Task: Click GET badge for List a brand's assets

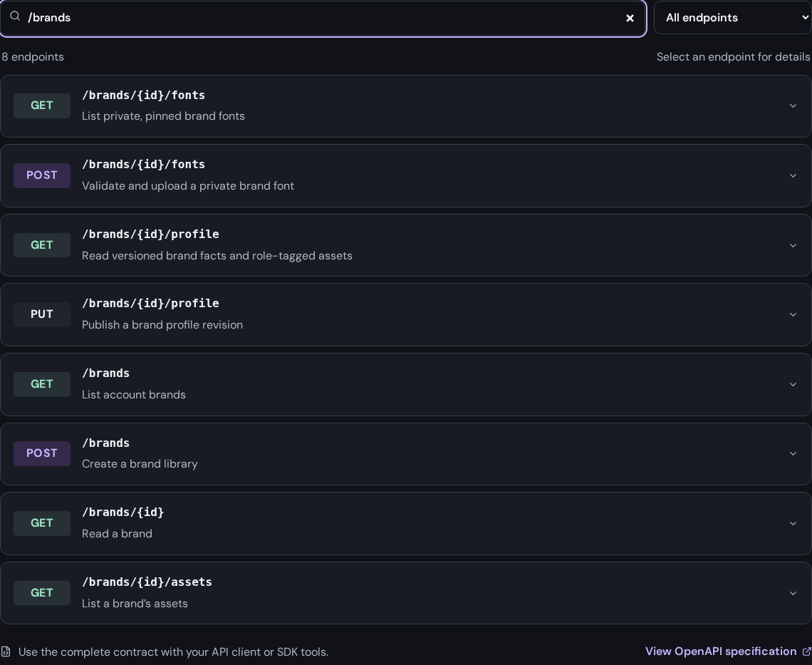Action: coord(42,593)
